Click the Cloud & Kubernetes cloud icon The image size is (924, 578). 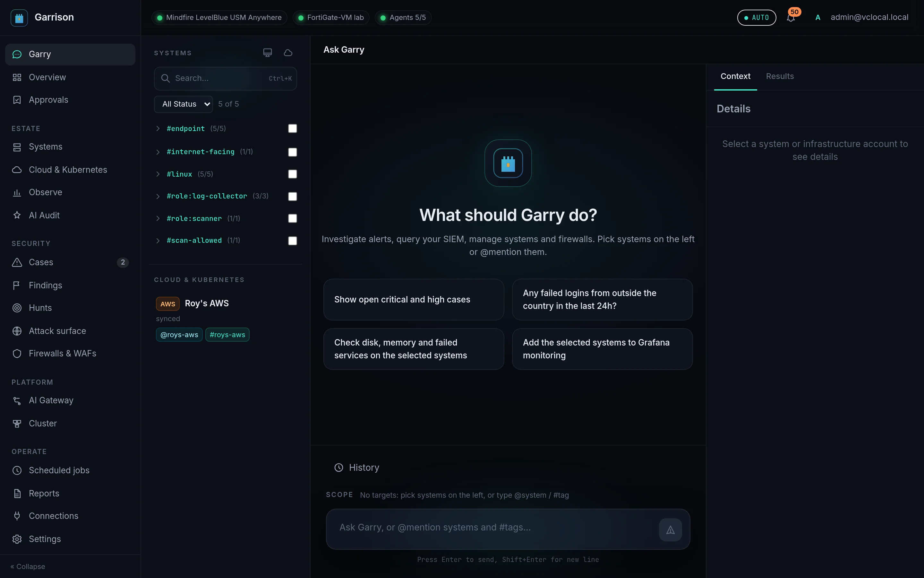pyautogui.click(x=17, y=170)
